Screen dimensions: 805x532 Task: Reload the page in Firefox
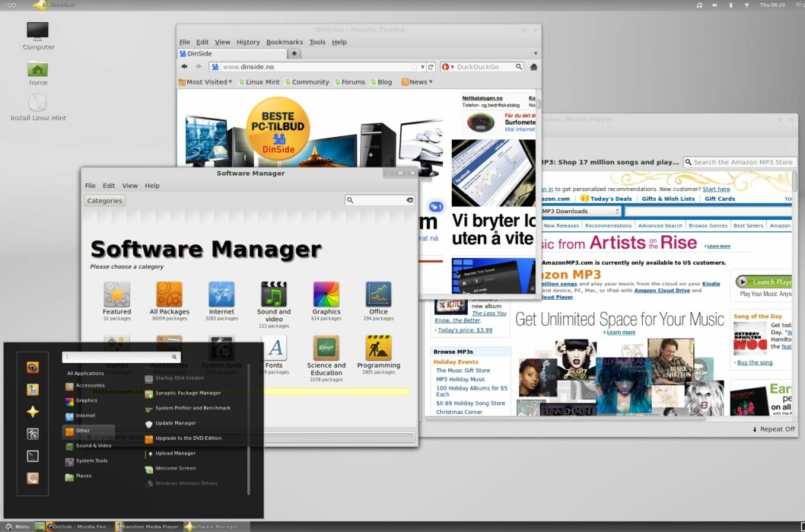click(431, 67)
